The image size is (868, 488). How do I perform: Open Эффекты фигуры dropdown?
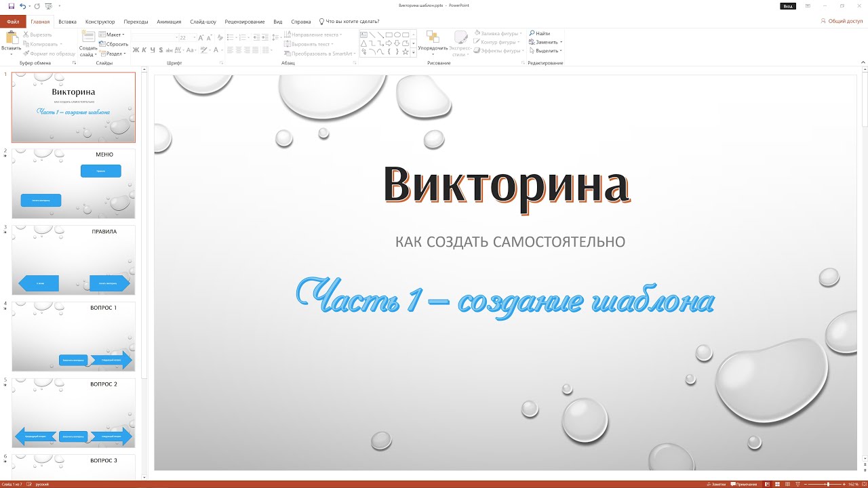tap(498, 51)
